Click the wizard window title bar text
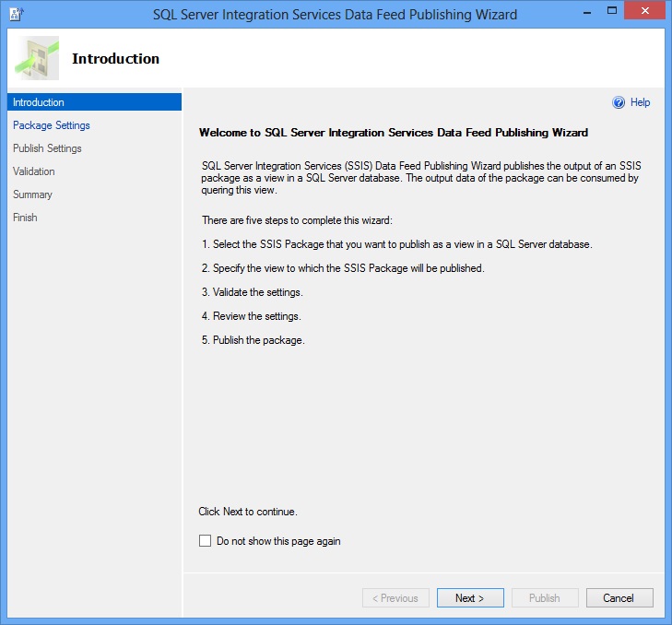 335,15
